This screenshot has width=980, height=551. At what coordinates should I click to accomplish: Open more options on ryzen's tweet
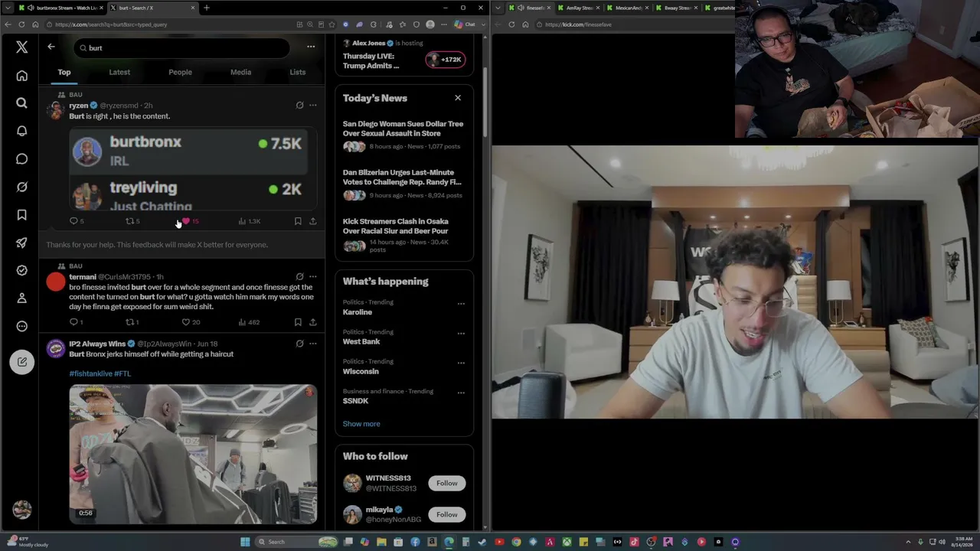point(312,106)
